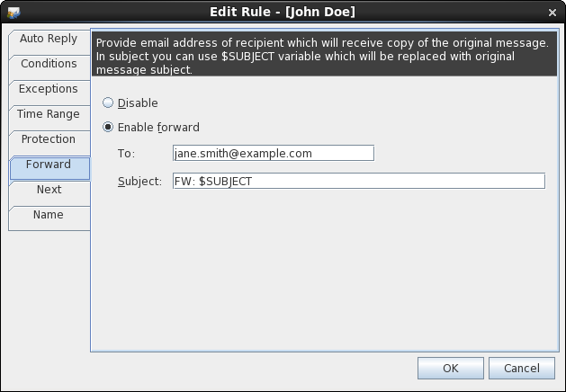Click the To: field label

point(126,154)
